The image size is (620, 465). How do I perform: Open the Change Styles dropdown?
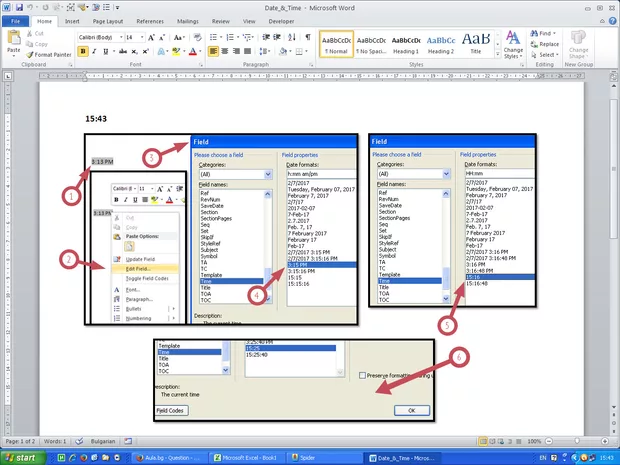click(513, 46)
